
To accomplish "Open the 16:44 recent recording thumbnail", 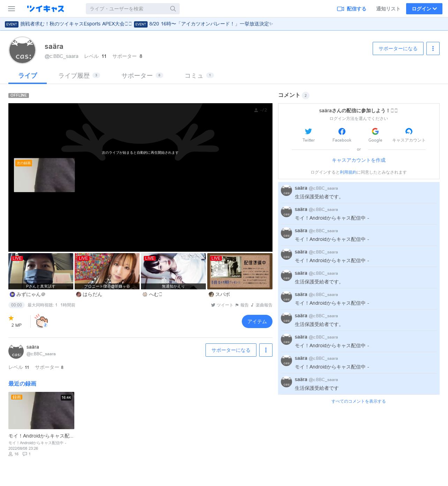I will [x=41, y=410].
